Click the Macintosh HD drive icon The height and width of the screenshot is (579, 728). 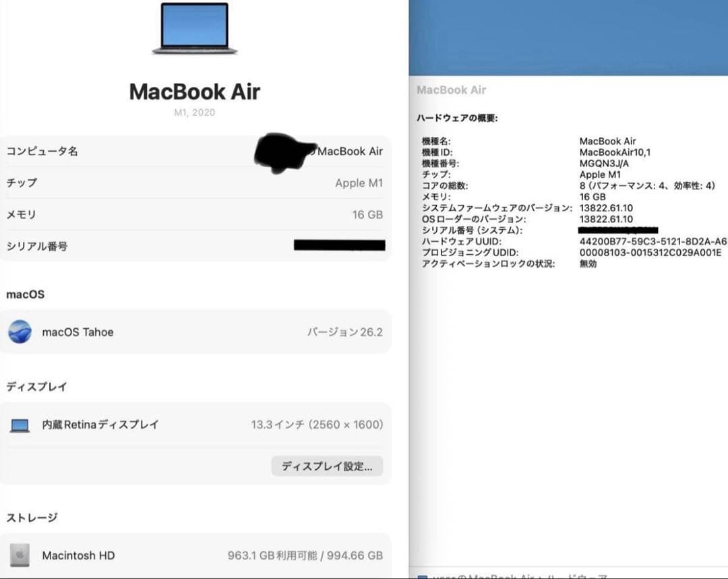click(x=20, y=555)
